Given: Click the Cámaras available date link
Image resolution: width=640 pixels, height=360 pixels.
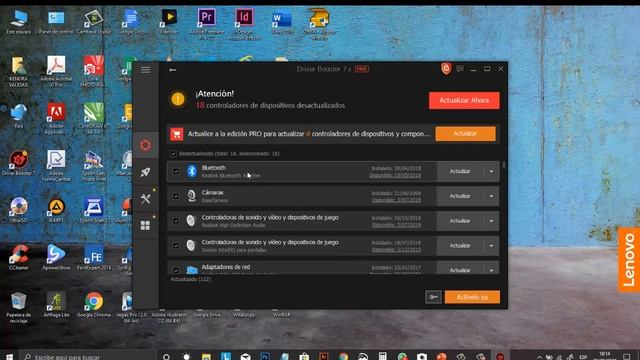Looking at the screenshot, I should point(396,200).
